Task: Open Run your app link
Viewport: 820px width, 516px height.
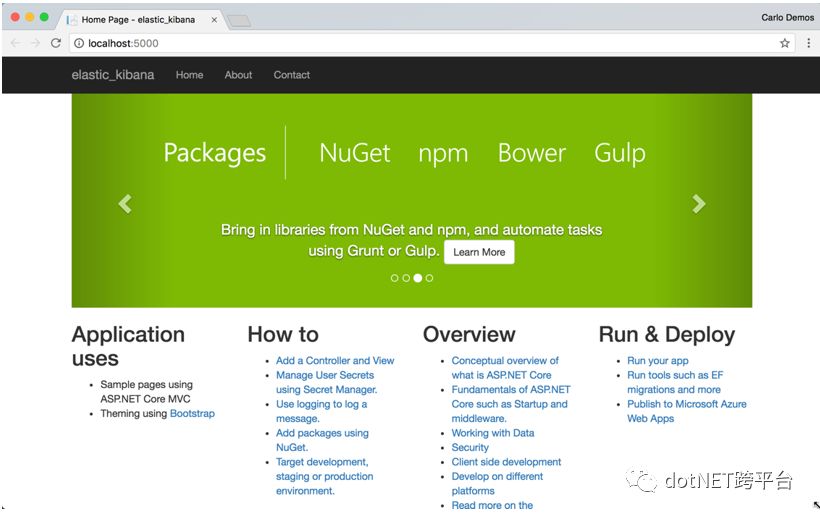Action: [658, 361]
